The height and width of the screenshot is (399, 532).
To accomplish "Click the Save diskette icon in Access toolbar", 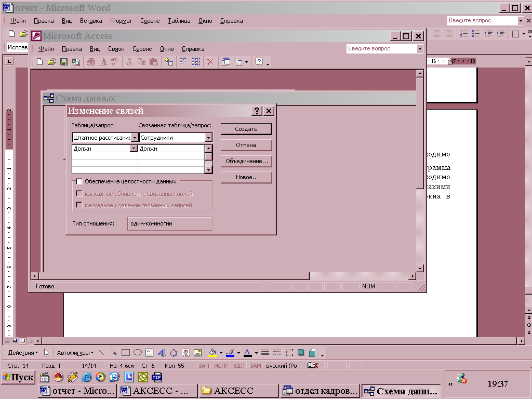I will tap(64, 62).
